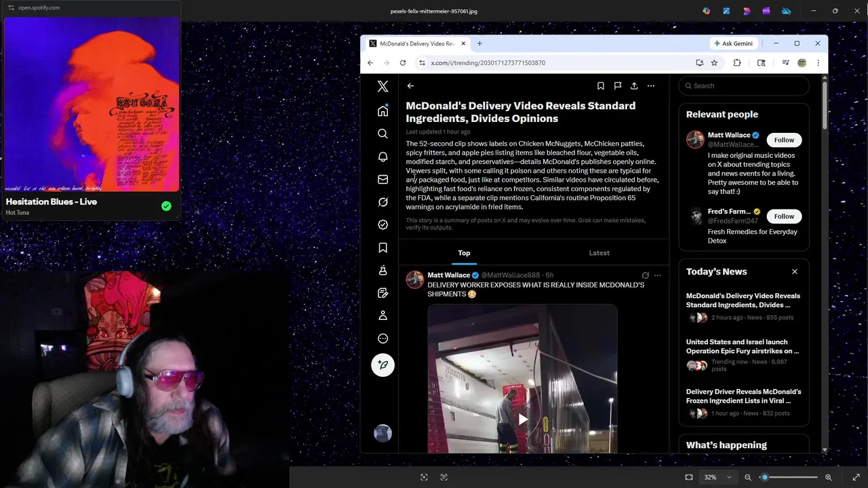Play the McDonald's delivery video
Screen dimensions: 868x488
click(x=522, y=420)
